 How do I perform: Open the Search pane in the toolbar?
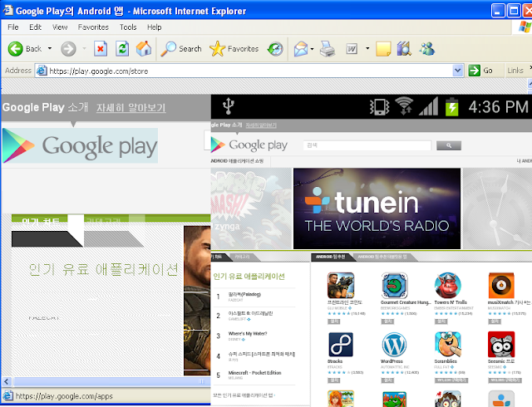click(181, 49)
